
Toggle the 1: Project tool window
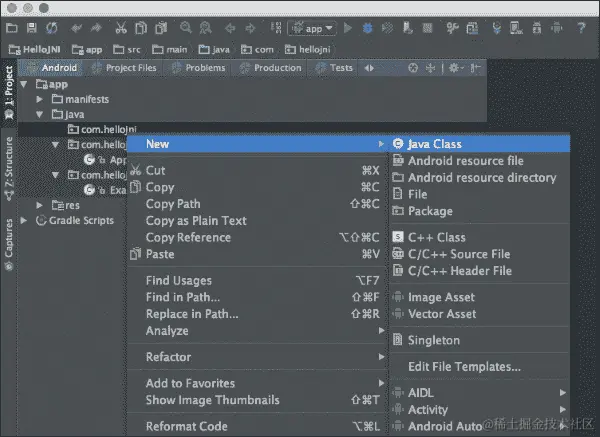pyautogui.click(x=9, y=93)
